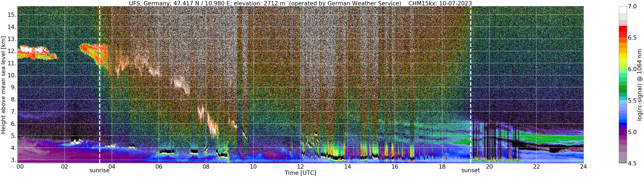Click the '7.' height tick label
The height and width of the screenshot is (177, 644).
tap(14, 112)
